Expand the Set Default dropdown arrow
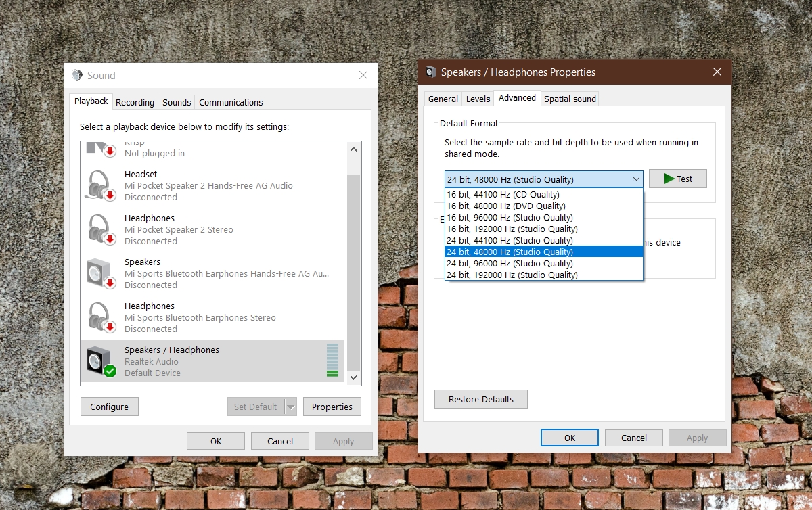812x510 pixels. pos(291,407)
